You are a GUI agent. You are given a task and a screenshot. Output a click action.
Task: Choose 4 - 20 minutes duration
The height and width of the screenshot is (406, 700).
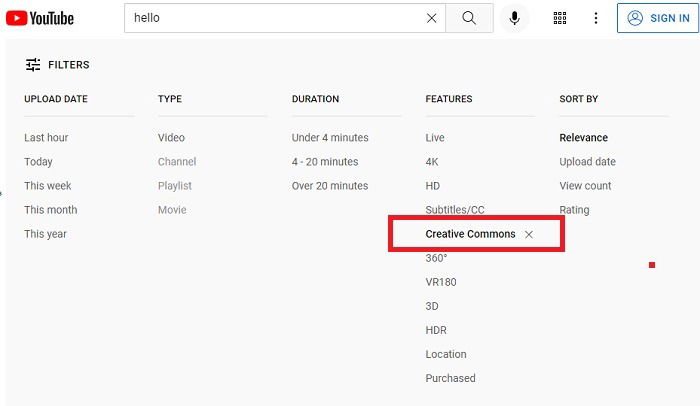click(325, 162)
